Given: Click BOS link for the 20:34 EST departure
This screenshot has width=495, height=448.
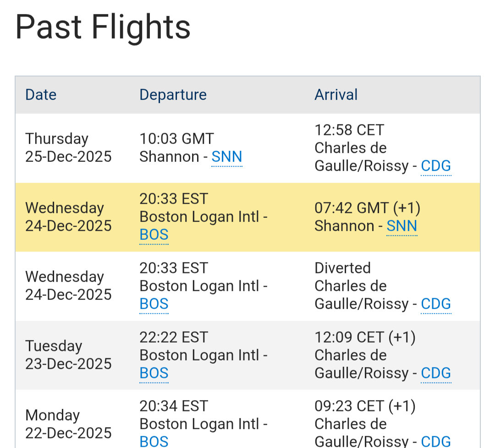Looking at the screenshot, I should coord(154,441).
